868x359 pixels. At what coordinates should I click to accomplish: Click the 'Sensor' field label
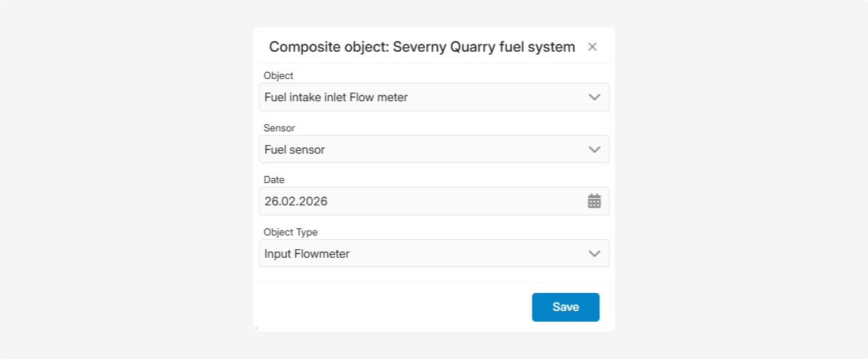tap(280, 128)
